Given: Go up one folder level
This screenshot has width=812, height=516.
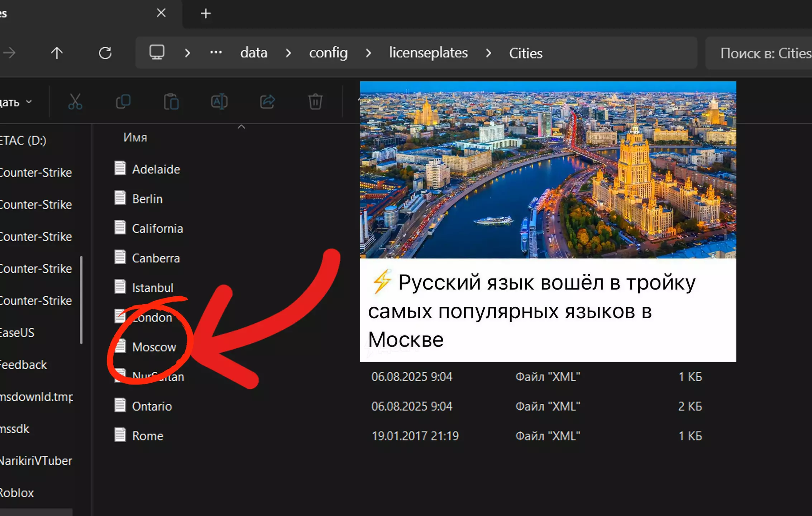Looking at the screenshot, I should (57, 53).
